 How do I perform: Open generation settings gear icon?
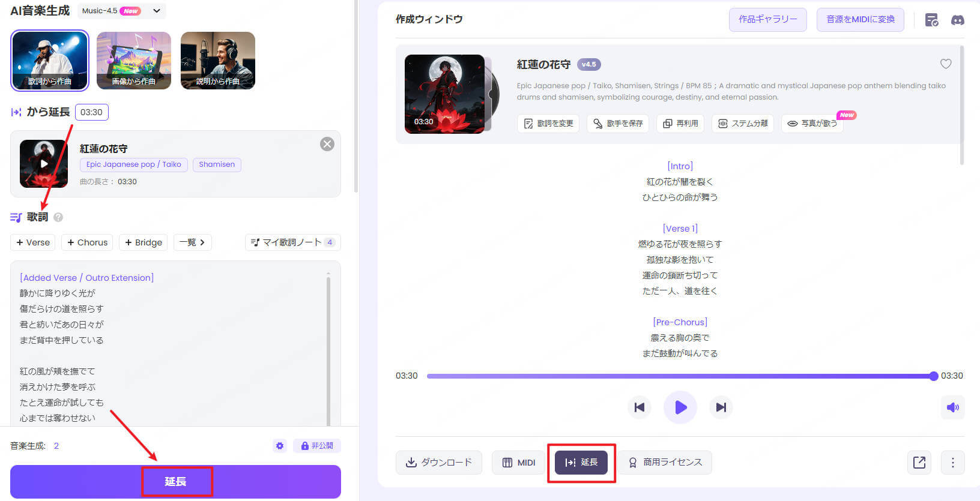click(280, 446)
